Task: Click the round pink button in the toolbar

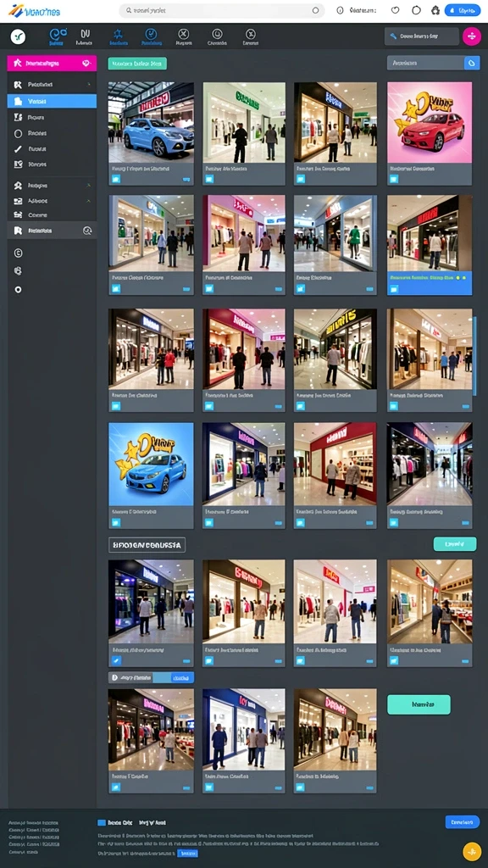Action: point(471,36)
